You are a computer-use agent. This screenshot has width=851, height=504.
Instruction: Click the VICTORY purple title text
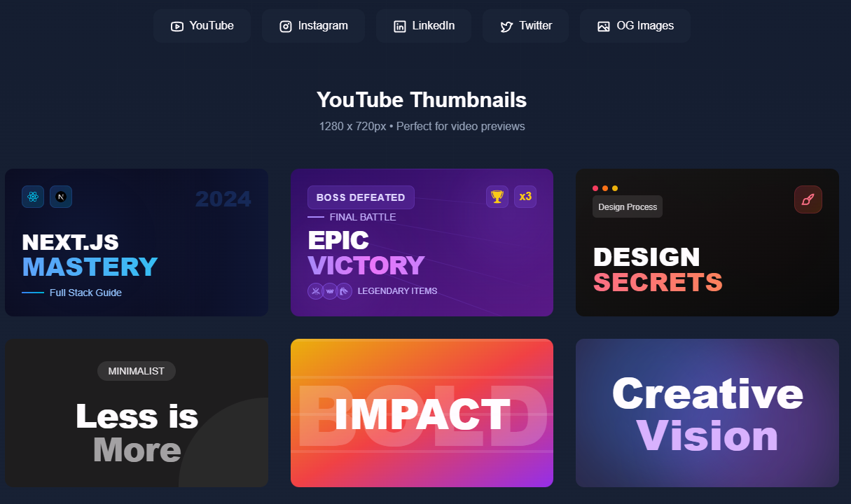pos(366,265)
